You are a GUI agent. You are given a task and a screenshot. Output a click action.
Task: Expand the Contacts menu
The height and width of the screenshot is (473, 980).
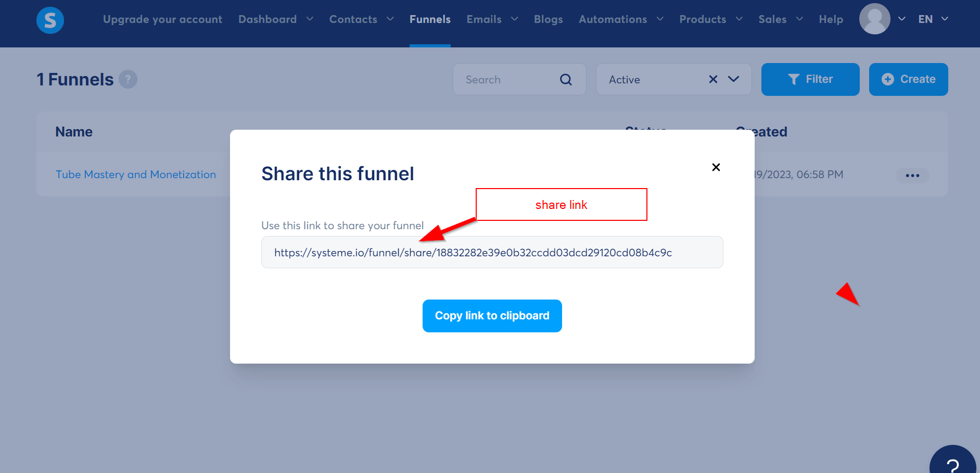click(361, 19)
